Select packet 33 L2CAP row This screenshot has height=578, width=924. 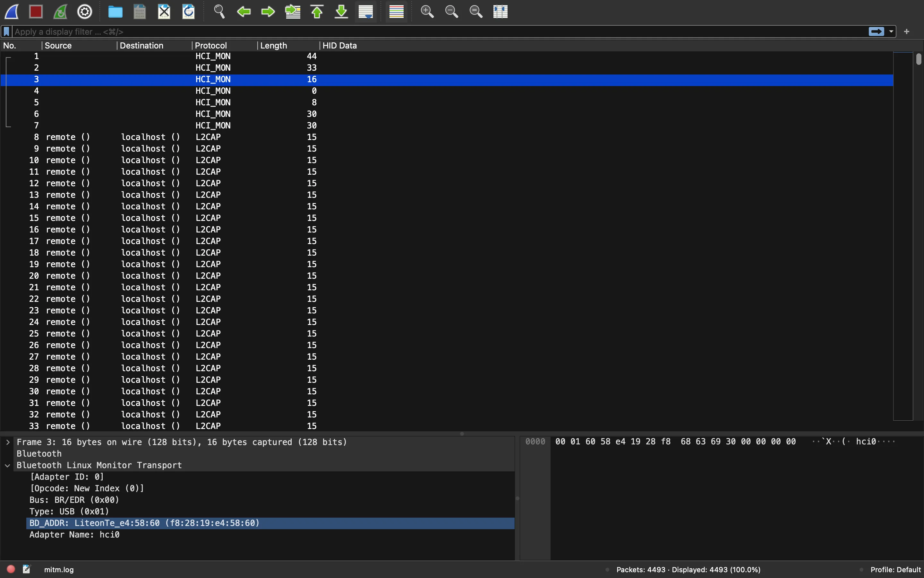(447, 426)
